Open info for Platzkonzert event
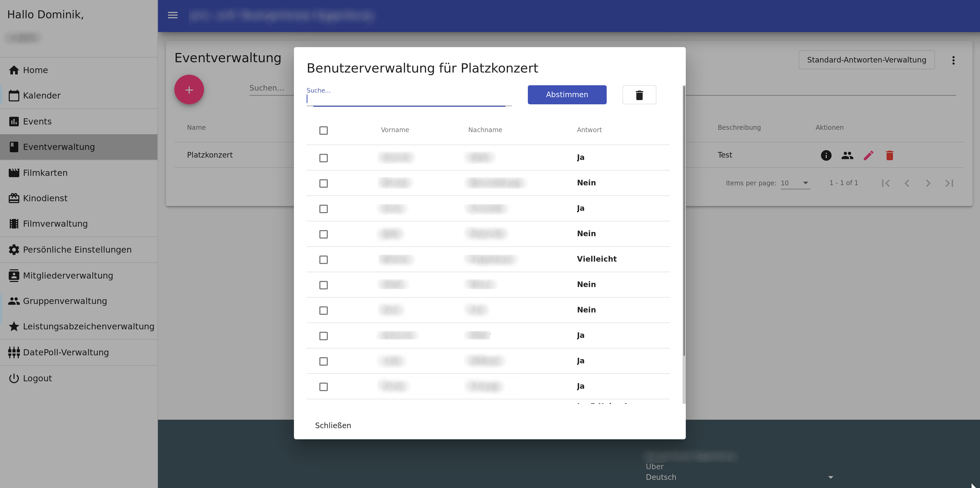Image resolution: width=980 pixels, height=488 pixels. point(826,155)
